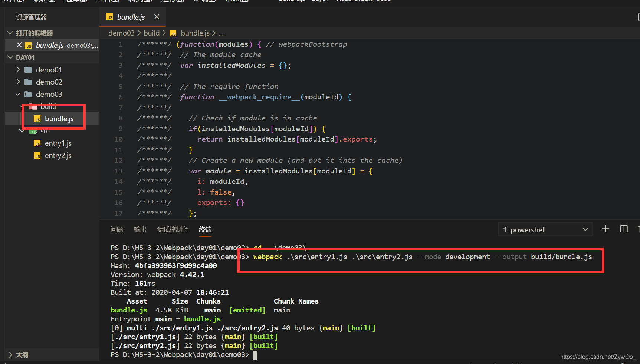Click the JS icon beside entry2.js
The width and height of the screenshot is (640, 364).
(37, 156)
